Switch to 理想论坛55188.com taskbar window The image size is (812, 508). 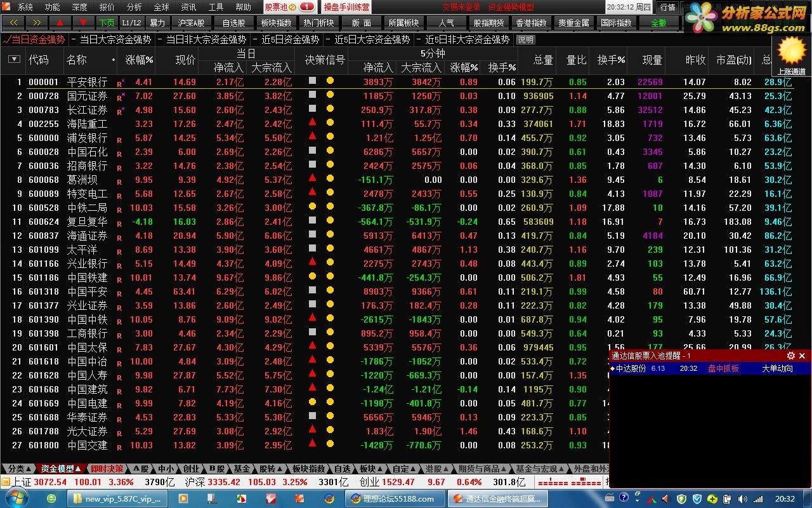(394, 498)
